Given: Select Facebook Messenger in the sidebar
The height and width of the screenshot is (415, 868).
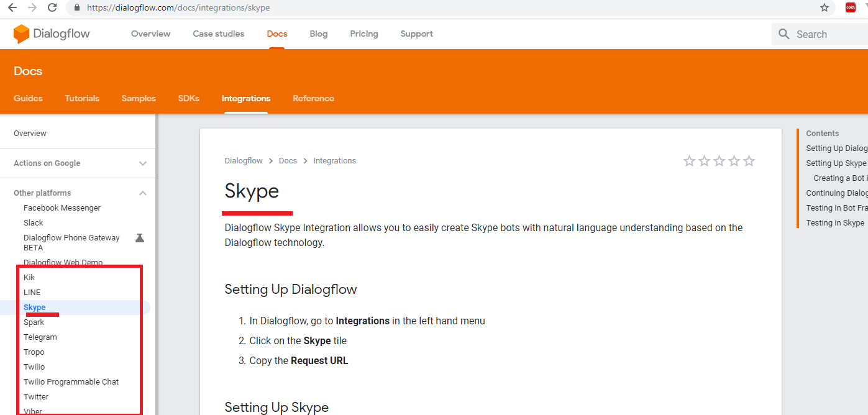Looking at the screenshot, I should (x=62, y=208).
